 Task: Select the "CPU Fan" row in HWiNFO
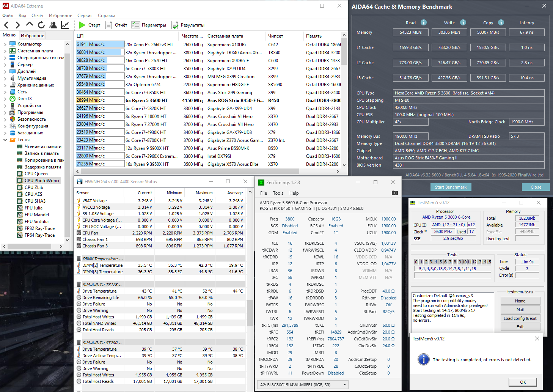click(160, 233)
